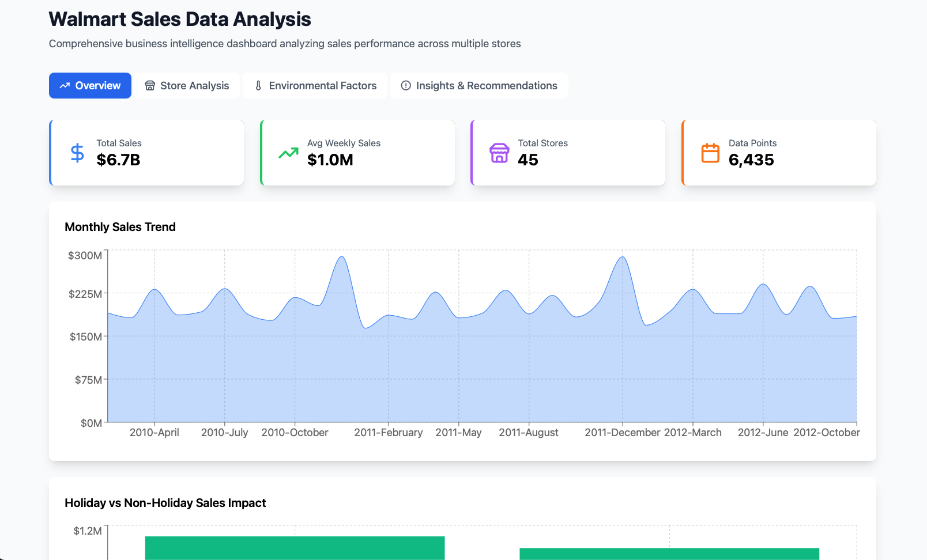Viewport: 927px width, 560px height.
Task: Switch to the Store Analysis tab
Action: 187,85
